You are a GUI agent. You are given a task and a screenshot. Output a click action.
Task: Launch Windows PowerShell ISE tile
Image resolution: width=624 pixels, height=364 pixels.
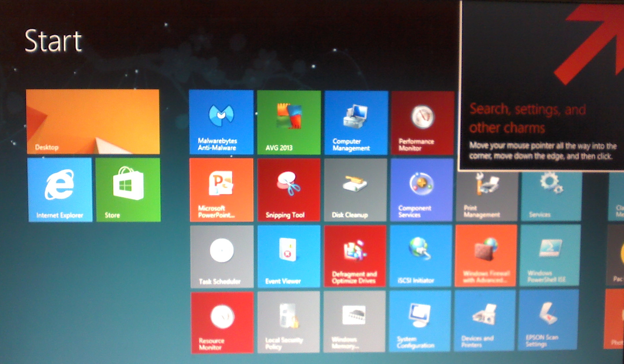[x=550, y=255]
